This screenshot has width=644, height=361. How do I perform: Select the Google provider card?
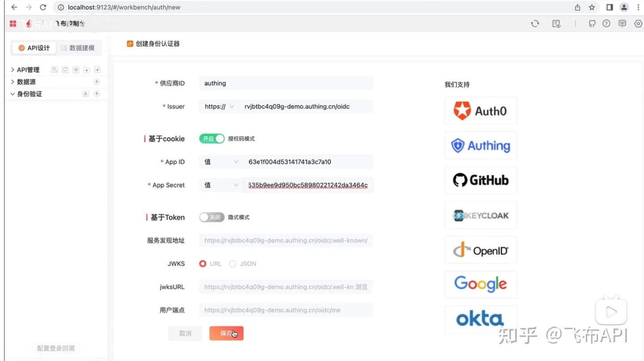(x=481, y=285)
